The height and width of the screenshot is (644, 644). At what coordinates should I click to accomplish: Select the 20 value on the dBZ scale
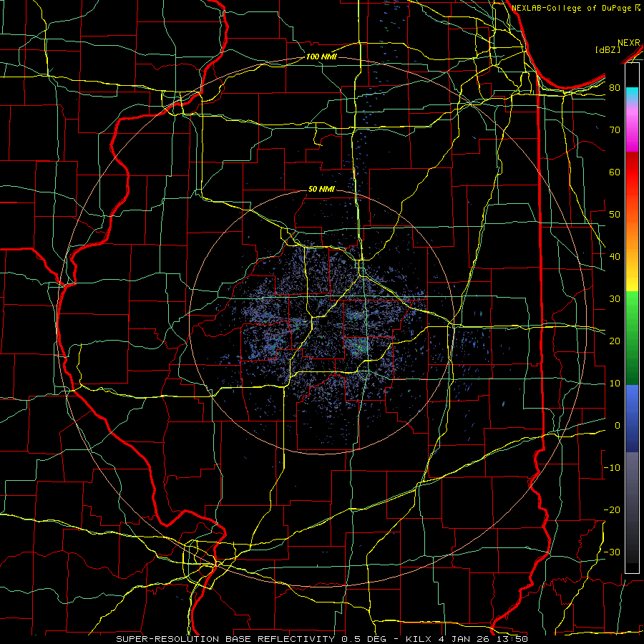615,341
